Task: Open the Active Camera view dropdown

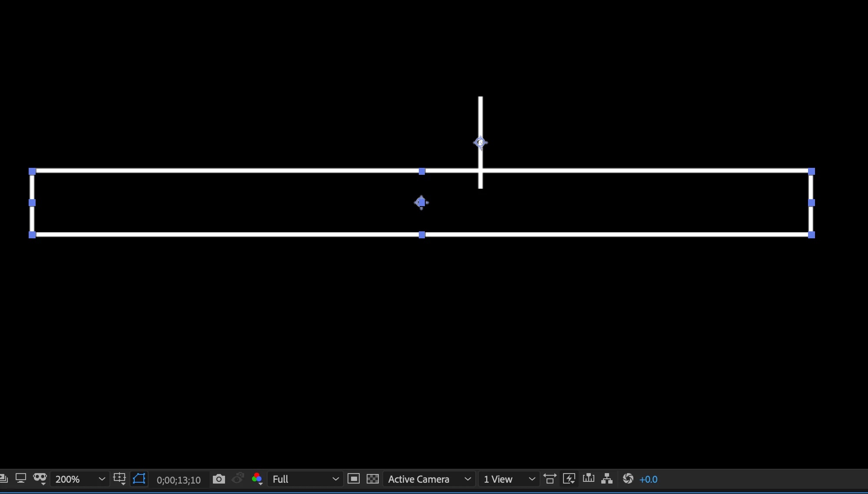Action: (429, 479)
